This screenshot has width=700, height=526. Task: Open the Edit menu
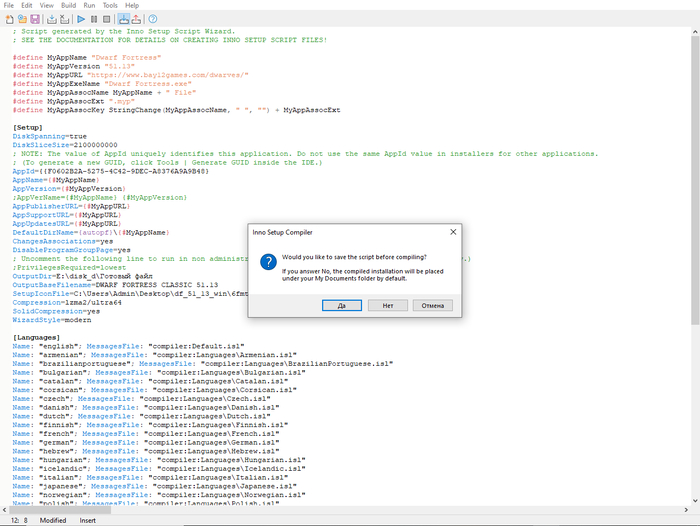[x=27, y=5]
